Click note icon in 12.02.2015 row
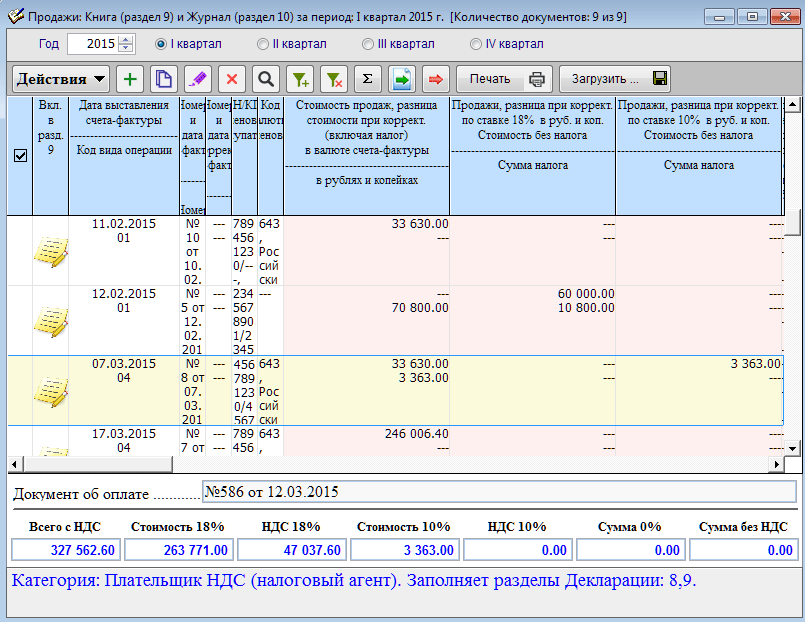Screen dimensions: 805x622 (x=51, y=321)
